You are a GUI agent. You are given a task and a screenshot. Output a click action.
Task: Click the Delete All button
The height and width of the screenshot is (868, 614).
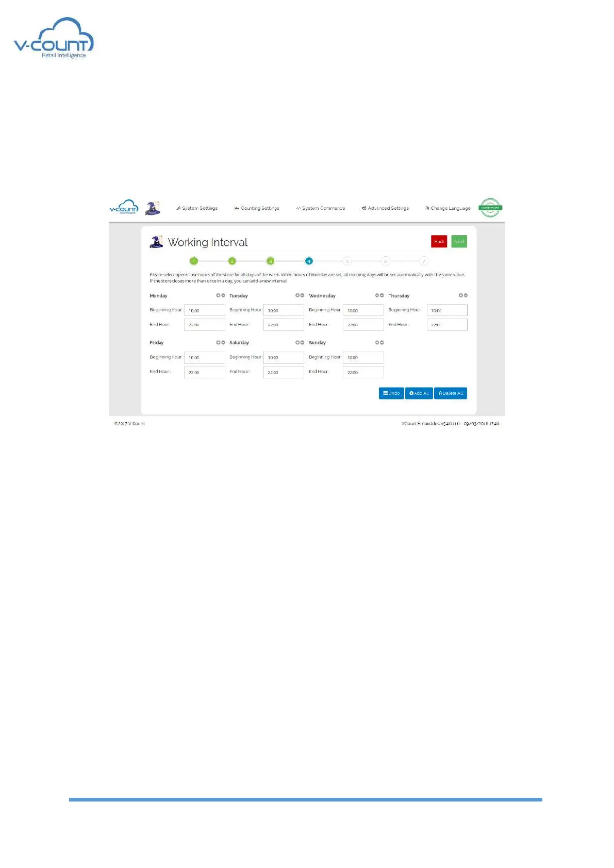pyautogui.click(x=451, y=393)
